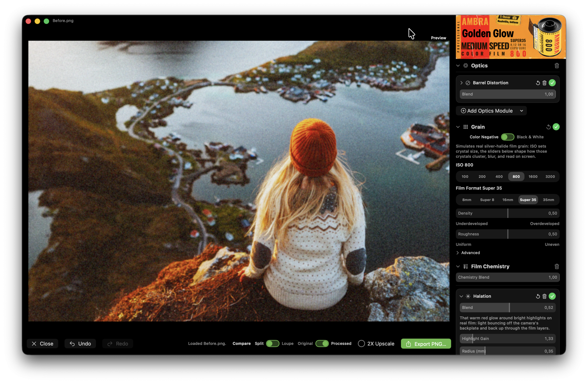
Task: Enable the 2X Upscale option
Action: click(361, 344)
